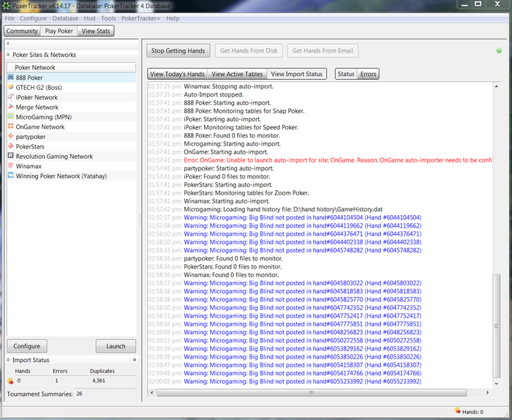The width and height of the screenshot is (512, 420).
Task: Choose the iPoker Network icon
Action: click(11, 97)
